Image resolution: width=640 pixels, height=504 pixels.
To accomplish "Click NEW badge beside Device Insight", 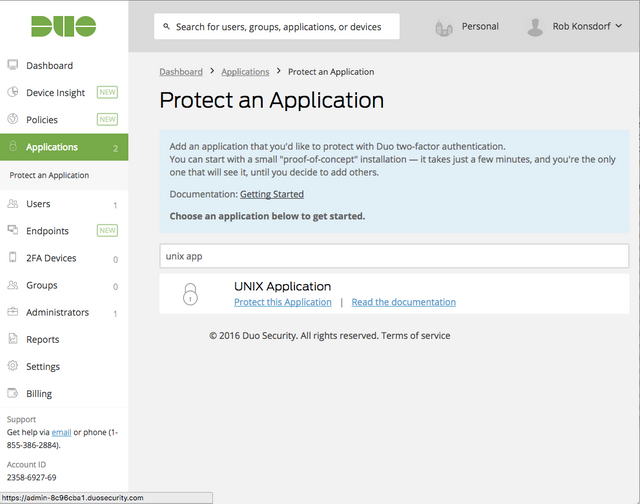I will [107, 92].
